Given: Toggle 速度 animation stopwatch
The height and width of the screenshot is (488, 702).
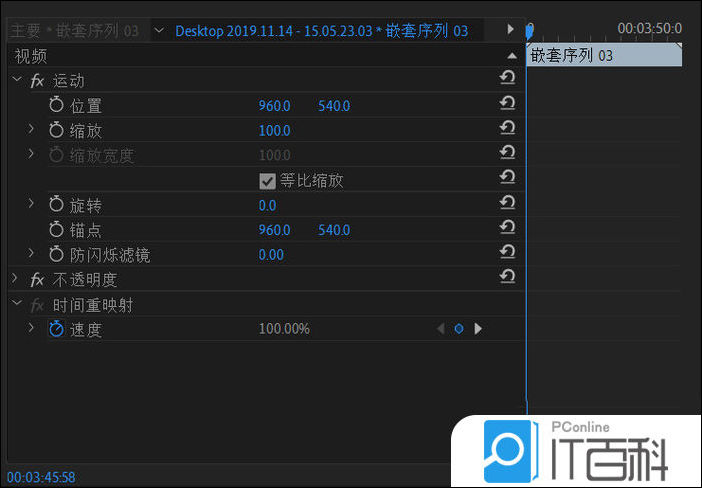Looking at the screenshot, I should (56, 329).
